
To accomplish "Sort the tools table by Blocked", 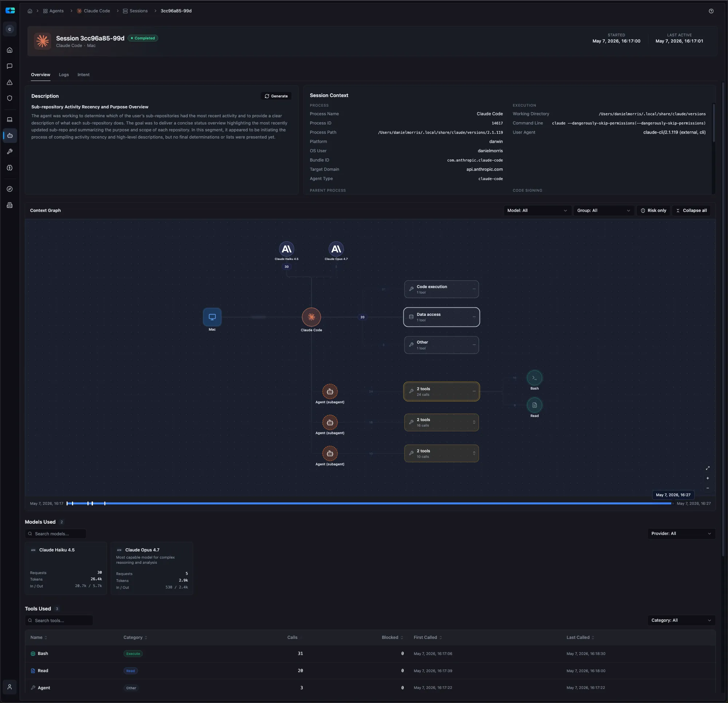I will click(x=392, y=638).
